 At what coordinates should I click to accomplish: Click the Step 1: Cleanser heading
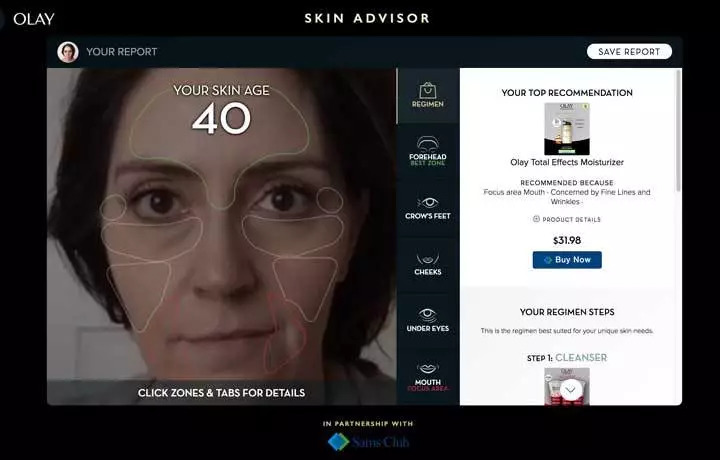tap(567, 358)
